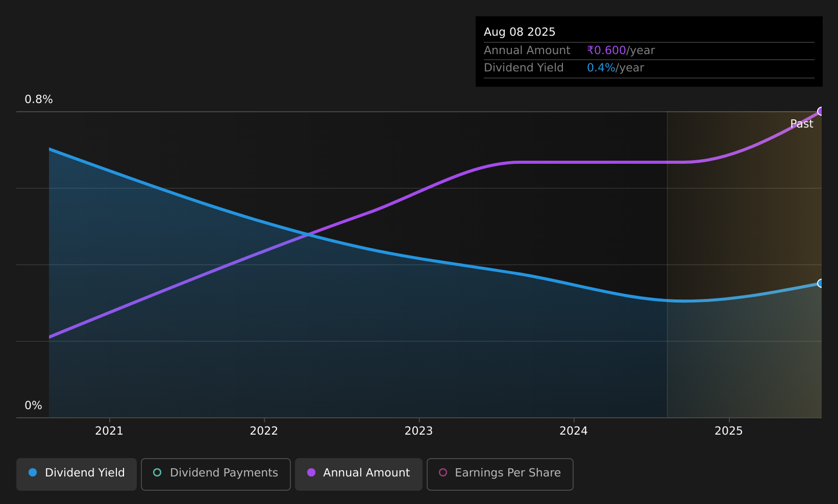Click the ₹0.600 annual amount value in tooltip
The image size is (838, 504).
tap(606, 51)
